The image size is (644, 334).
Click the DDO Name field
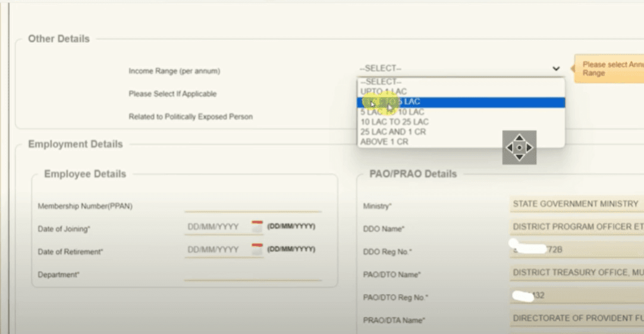[x=576, y=227]
